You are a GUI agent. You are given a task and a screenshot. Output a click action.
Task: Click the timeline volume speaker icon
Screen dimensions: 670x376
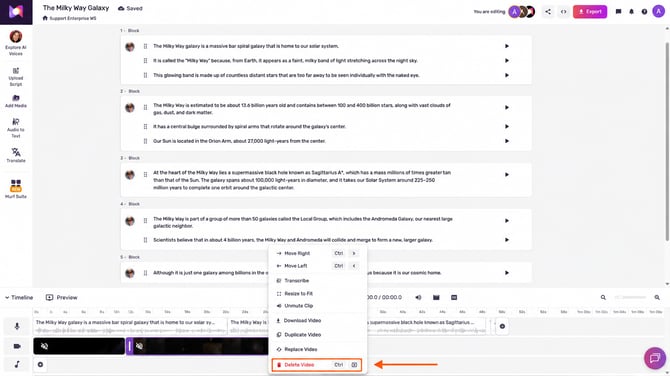coord(418,297)
